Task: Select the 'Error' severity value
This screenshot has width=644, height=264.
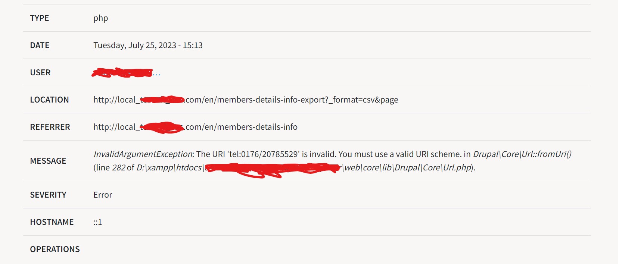Action: click(x=103, y=195)
